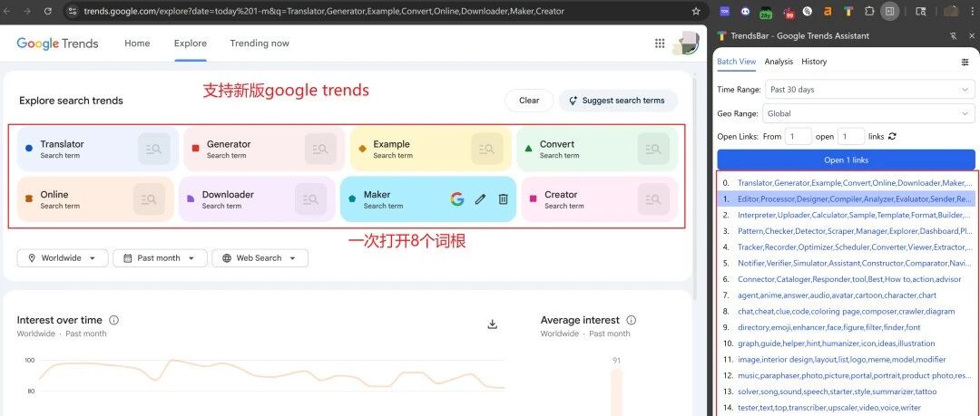Select the blue circle on Translator card
980x416 pixels.
pos(29,149)
